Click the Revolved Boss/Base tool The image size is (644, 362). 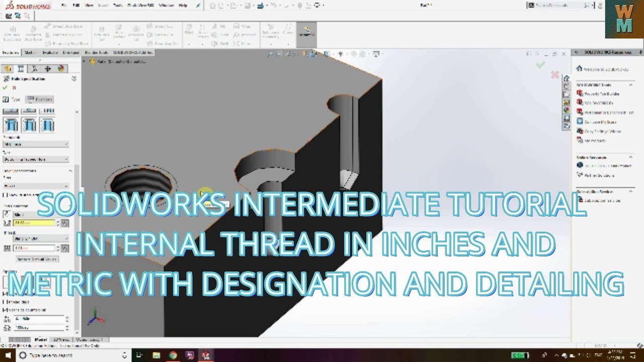click(x=33, y=34)
